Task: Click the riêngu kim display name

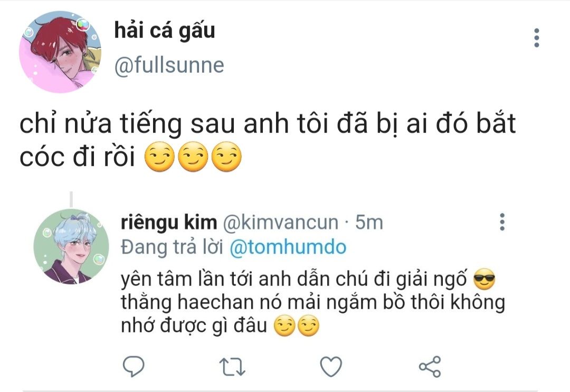Action: (169, 223)
